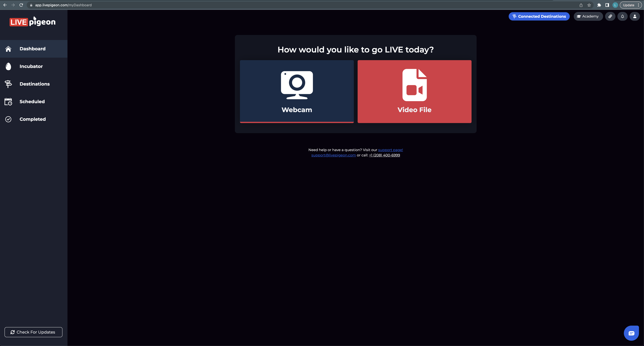Viewport: 644px width, 346px height.
Task: Open the support page link
Action: click(390, 150)
